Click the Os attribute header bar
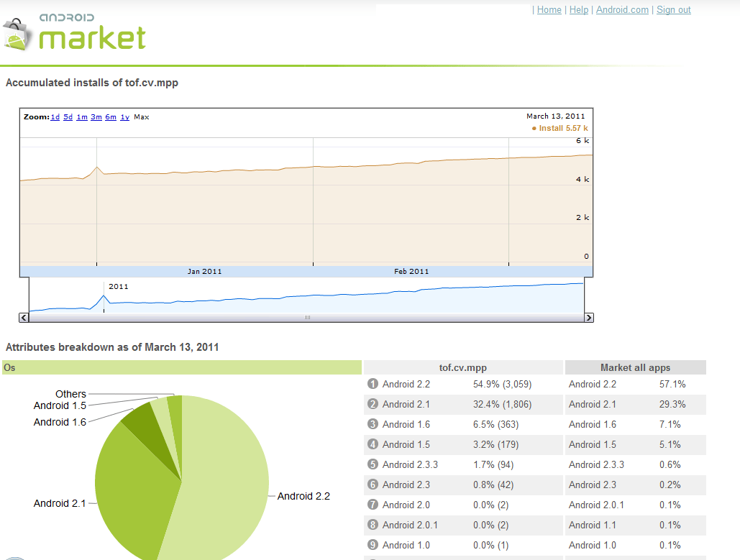Image resolution: width=740 pixels, height=560 pixels. coord(182,367)
